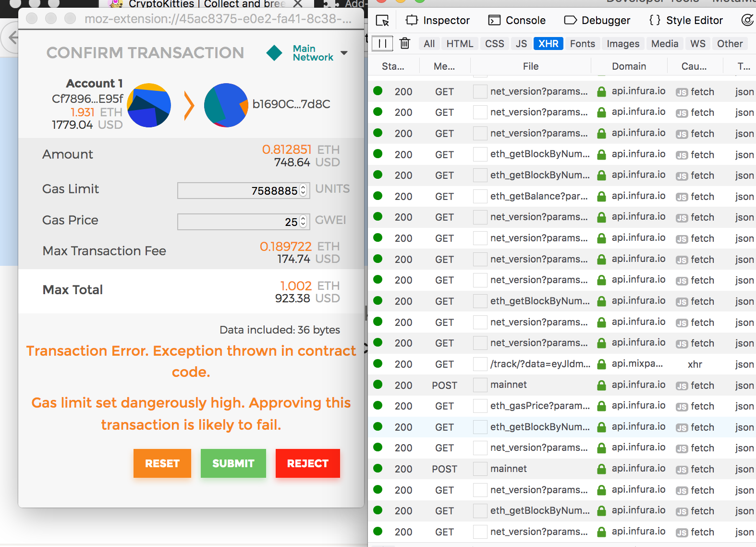Close the CryptoKitties browser tab
Viewport: 756px width, 547px height.
pos(298,4)
